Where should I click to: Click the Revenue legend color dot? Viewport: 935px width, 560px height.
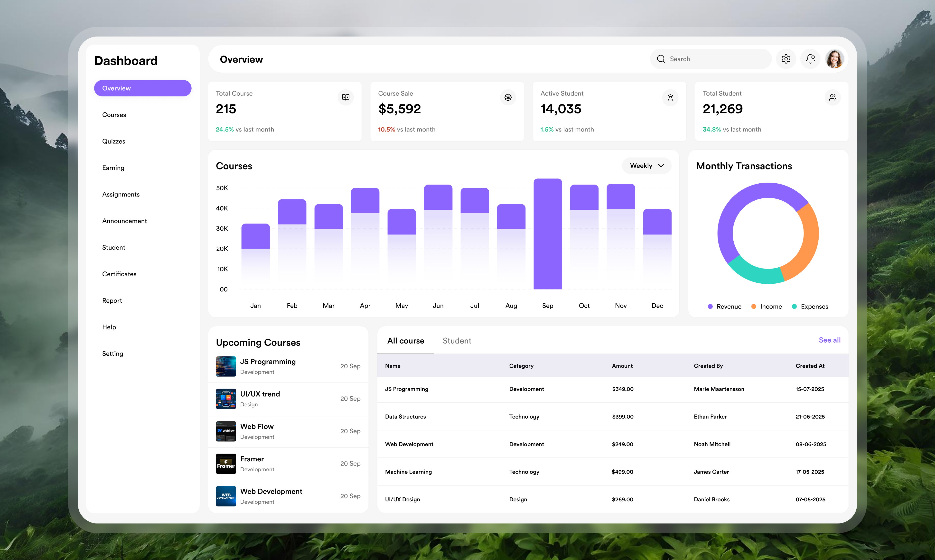point(710,306)
